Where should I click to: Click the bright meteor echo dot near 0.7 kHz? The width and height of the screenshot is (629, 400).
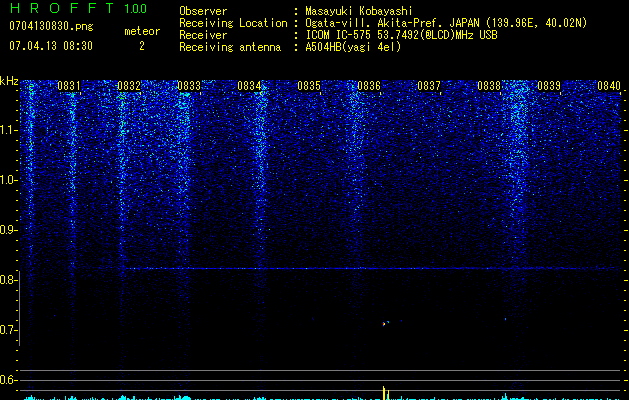click(x=384, y=323)
